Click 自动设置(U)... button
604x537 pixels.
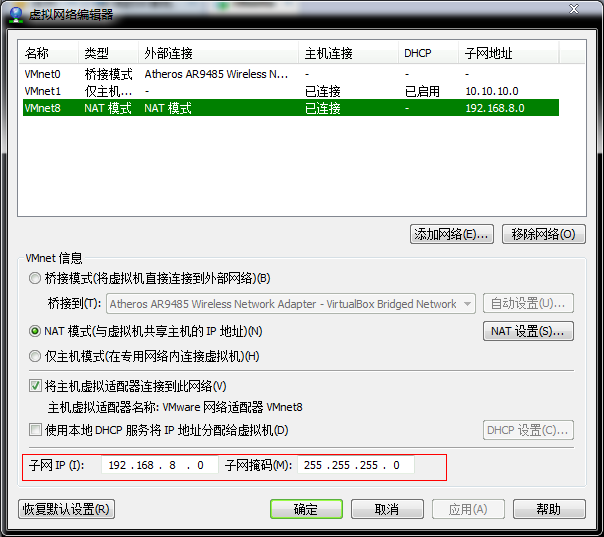528,304
